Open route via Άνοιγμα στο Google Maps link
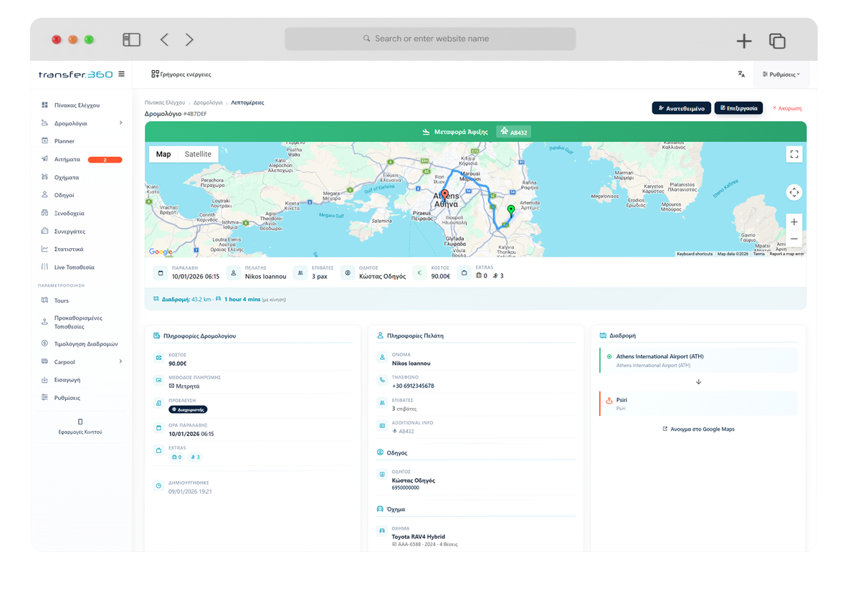The height and width of the screenshot is (600, 868). tap(698, 429)
